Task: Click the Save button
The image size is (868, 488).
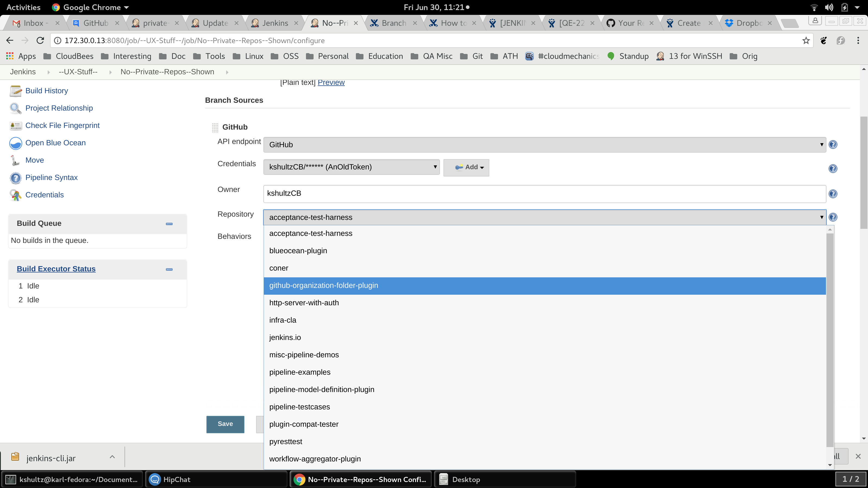Action: (x=225, y=424)
